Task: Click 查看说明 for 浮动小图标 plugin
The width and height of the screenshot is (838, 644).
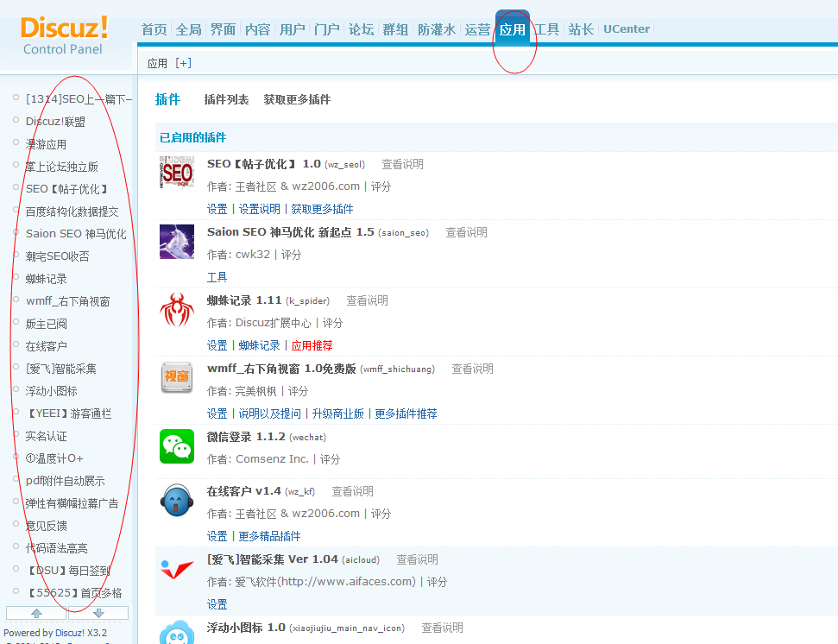Action: click(442, 628)
